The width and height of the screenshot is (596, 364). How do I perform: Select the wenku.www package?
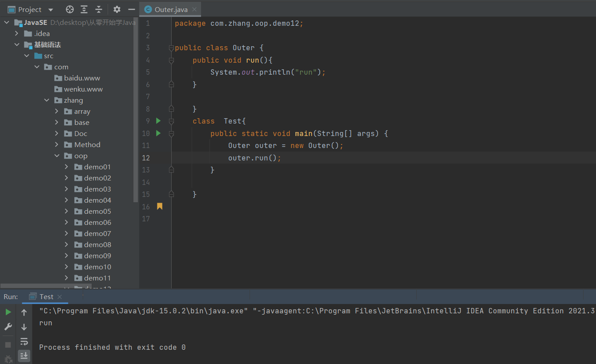83,89
